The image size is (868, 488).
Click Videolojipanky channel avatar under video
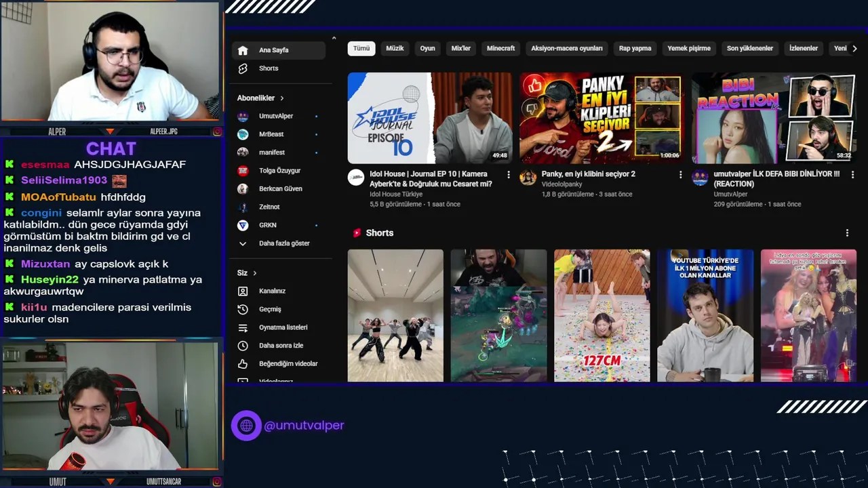(x=528, y=178)
